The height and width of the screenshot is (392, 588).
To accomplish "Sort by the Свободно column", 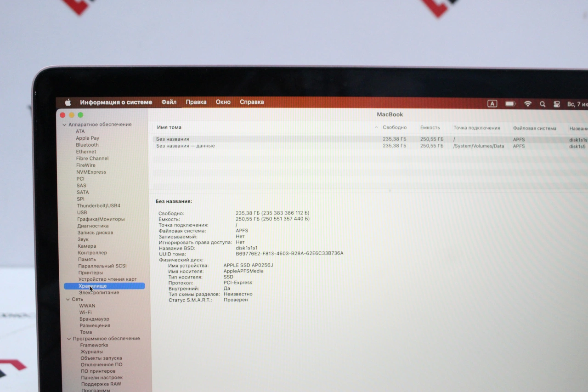I will coord(395,127).
